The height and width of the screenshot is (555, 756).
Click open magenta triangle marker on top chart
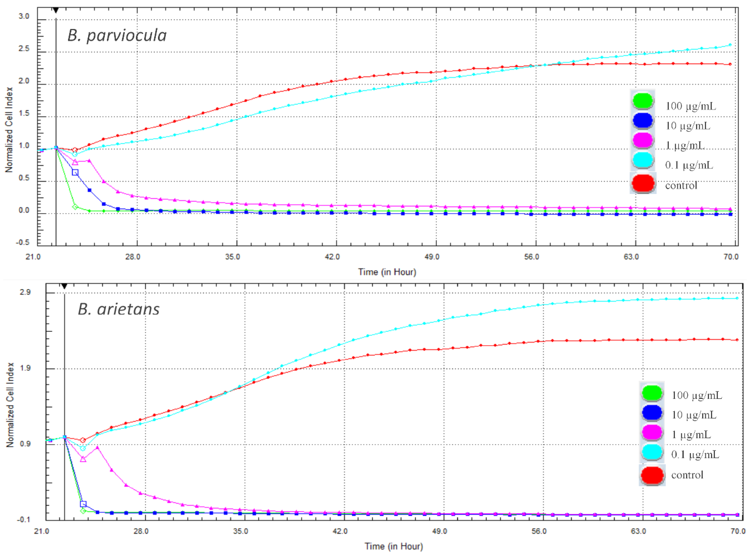coord(75,162)
